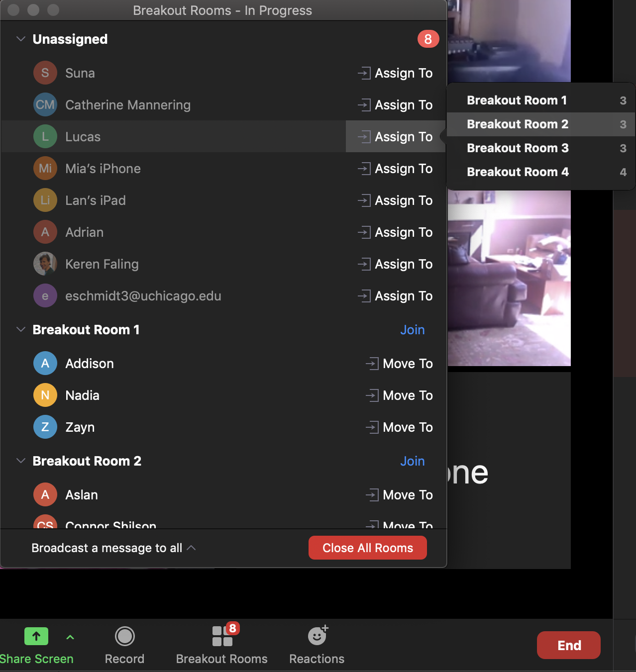
Task: Click the red unassigned count badge
Action: tap(428, 39)
